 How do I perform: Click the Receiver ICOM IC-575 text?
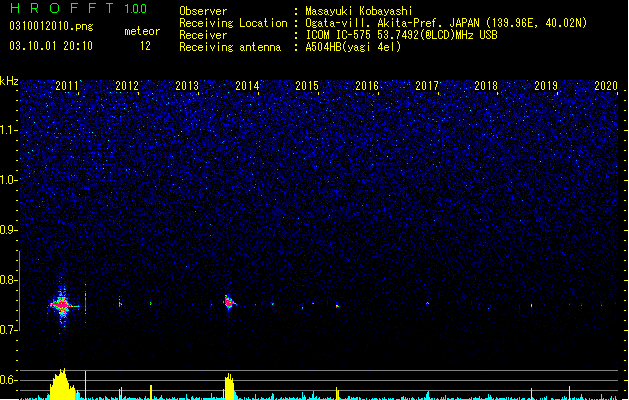coord(338,35)
